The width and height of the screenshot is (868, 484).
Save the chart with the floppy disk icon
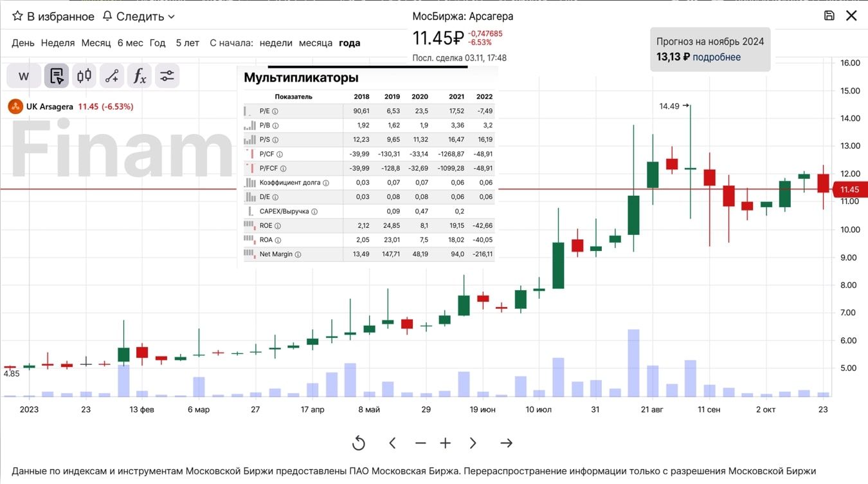pyautogui.click(x=829, y=16)
